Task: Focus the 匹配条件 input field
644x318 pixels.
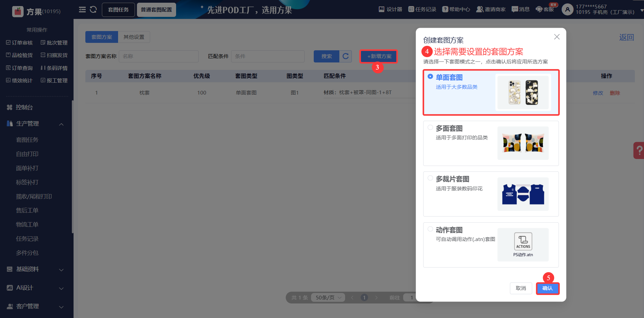Action: point(268,56)
